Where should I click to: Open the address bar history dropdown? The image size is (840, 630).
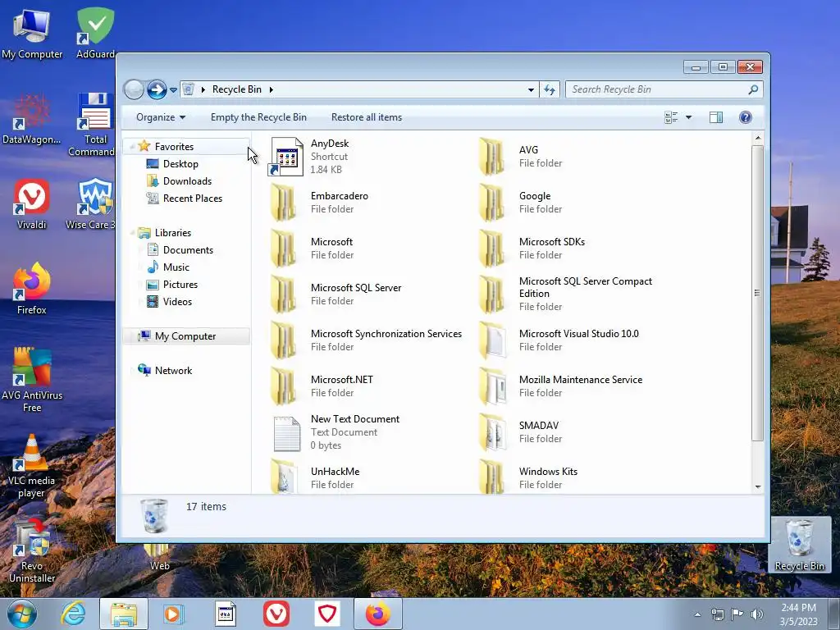point(531,89)
